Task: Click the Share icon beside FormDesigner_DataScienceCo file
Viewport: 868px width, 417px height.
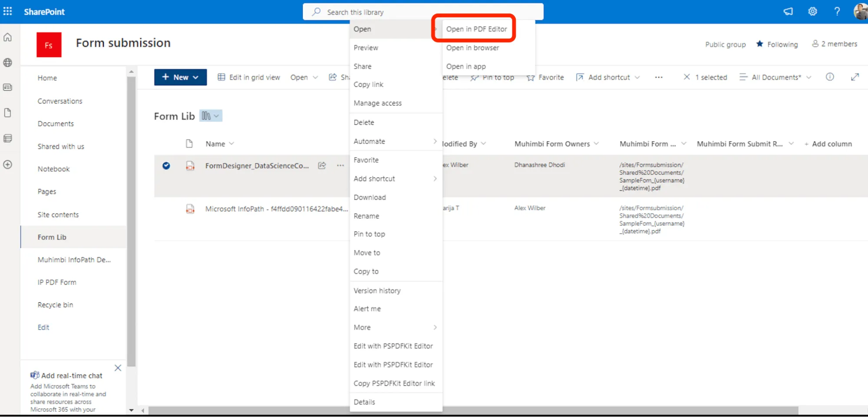Action: point(322,165)
